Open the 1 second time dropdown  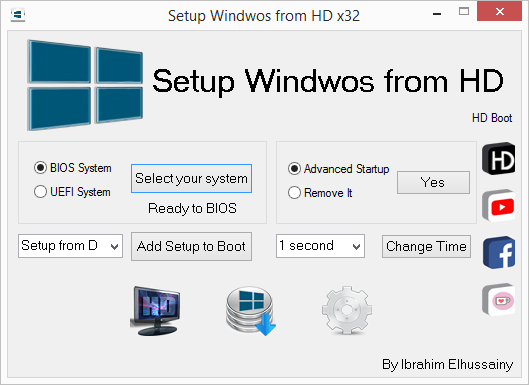(x=320, y=246)
